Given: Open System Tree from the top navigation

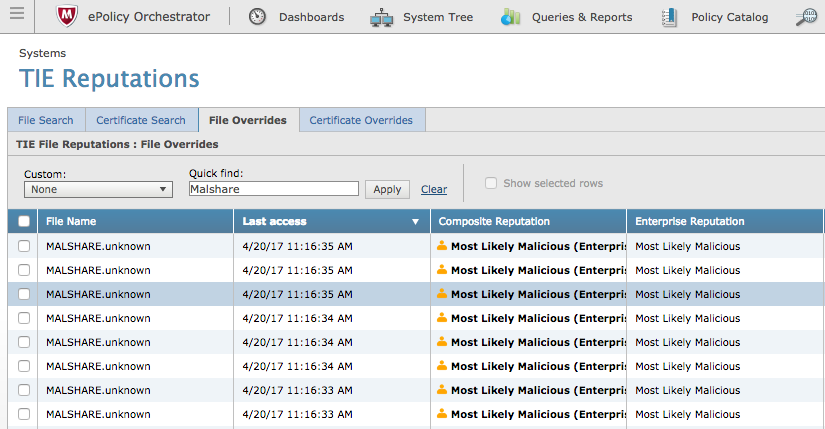Looking at the screenshot, I should tap(438, 17).
